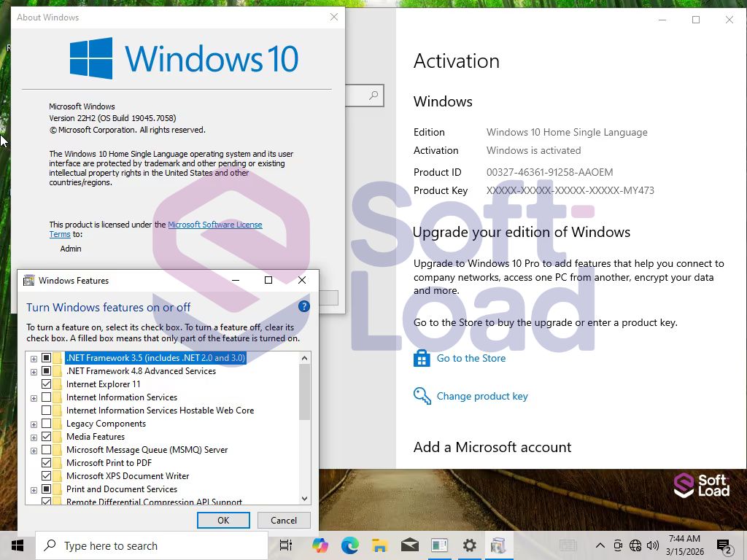Uncheck Internet Explorer 11

tap(46, 384)
